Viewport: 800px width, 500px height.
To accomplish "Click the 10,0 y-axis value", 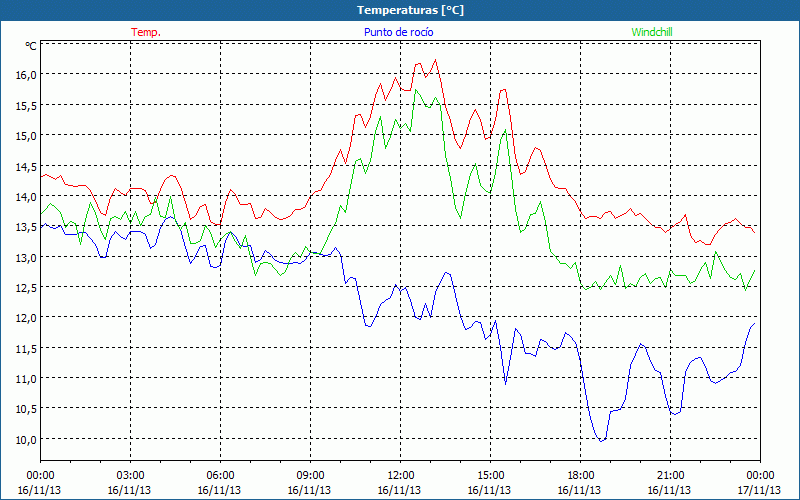I will pyautogui.click(x=27, y=439).
